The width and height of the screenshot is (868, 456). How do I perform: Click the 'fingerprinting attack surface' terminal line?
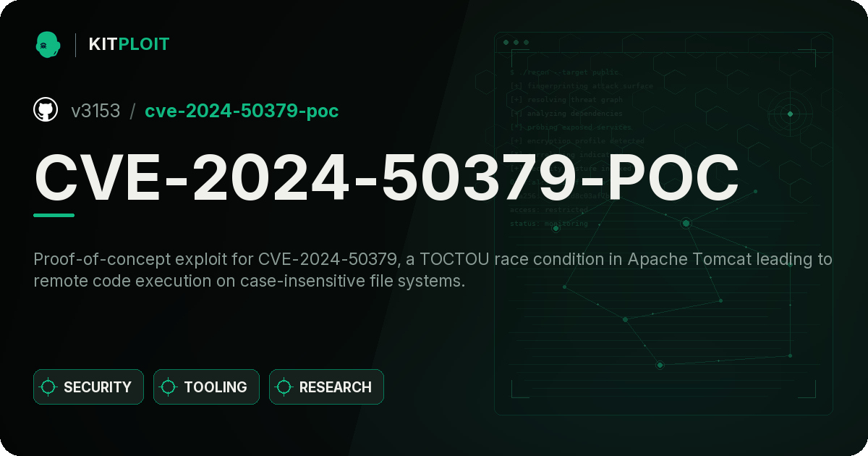coord(582,86)
